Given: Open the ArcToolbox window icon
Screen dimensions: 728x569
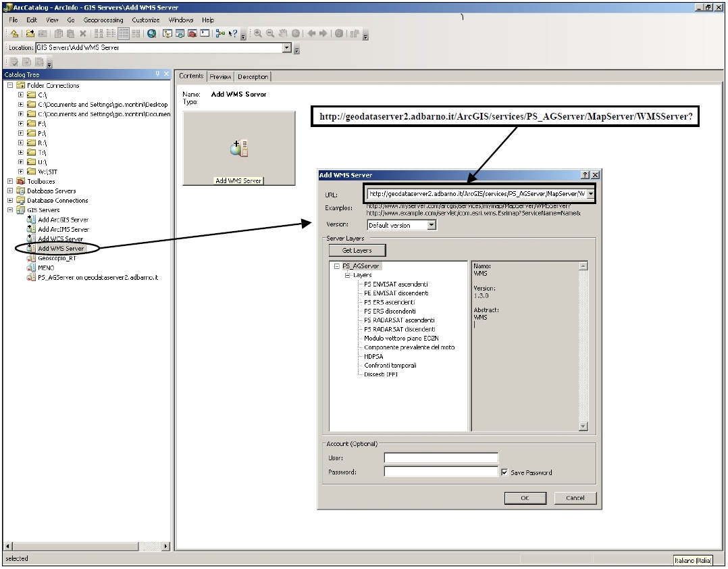Looking at the screenshot, I should [x=192, y=33].
